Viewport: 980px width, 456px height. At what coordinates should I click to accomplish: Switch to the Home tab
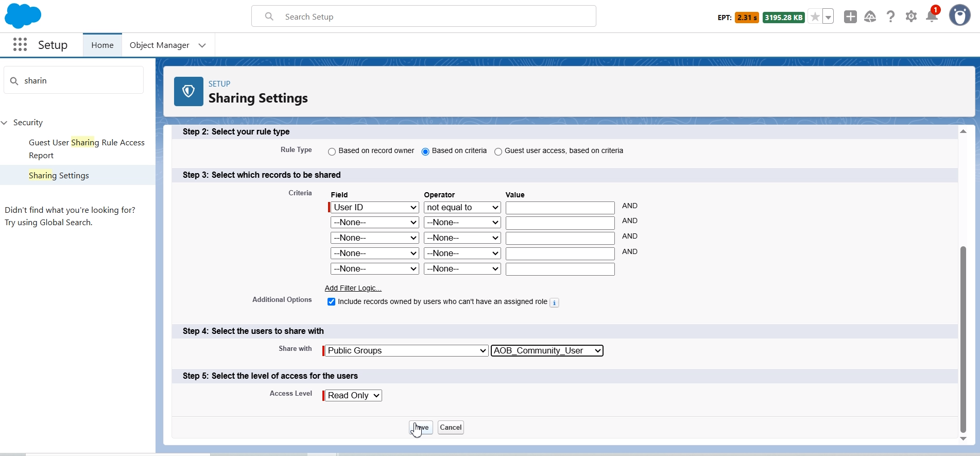point(102,45)
